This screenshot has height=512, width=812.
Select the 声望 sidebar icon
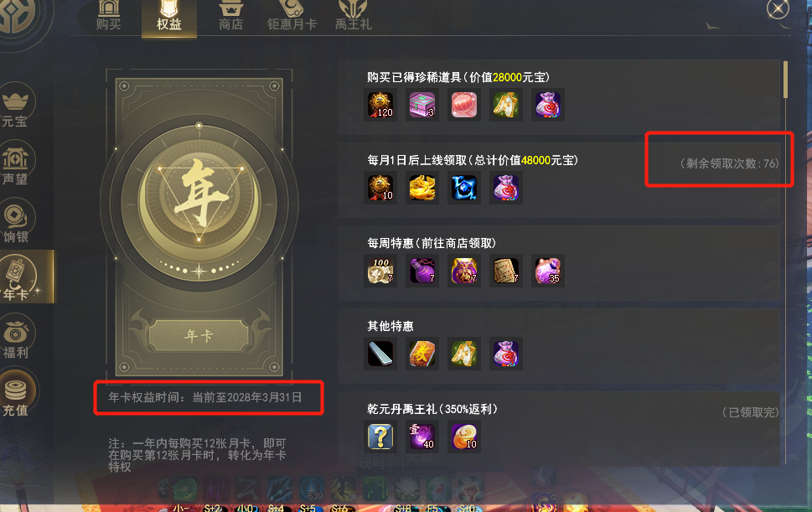pos(16,163)
